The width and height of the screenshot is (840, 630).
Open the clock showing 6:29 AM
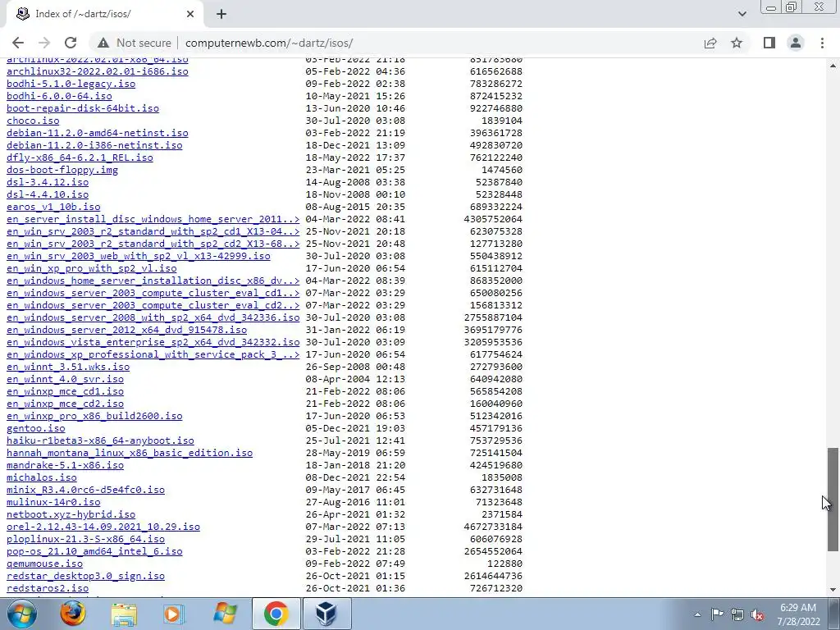798,614
